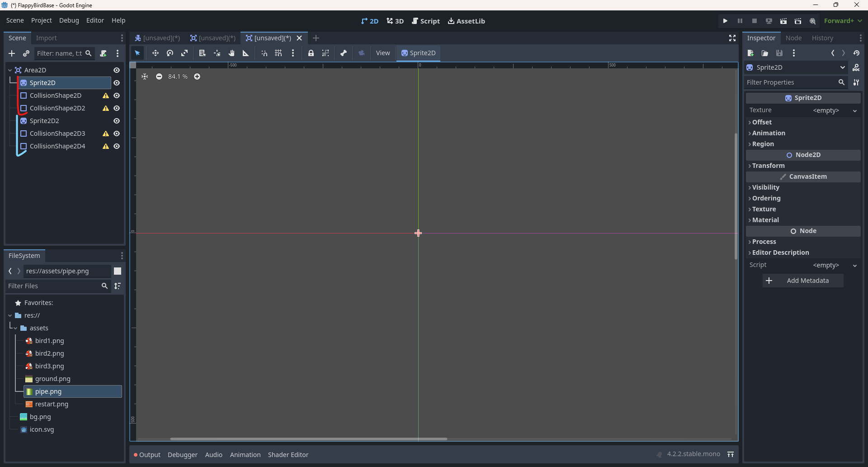Run the project with Play button
This screenshot has height=467, width=868.
725,21
